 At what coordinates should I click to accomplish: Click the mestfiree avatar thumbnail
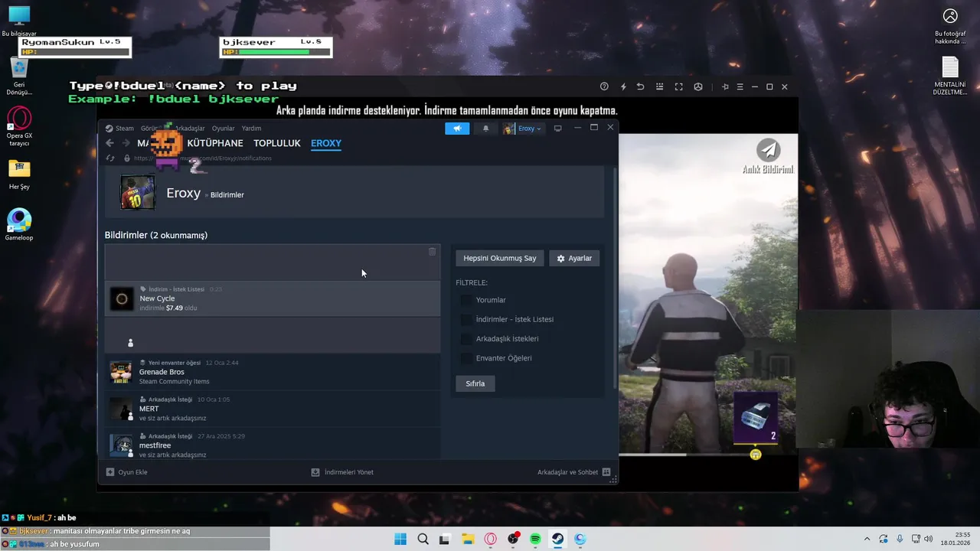(121, 445)
